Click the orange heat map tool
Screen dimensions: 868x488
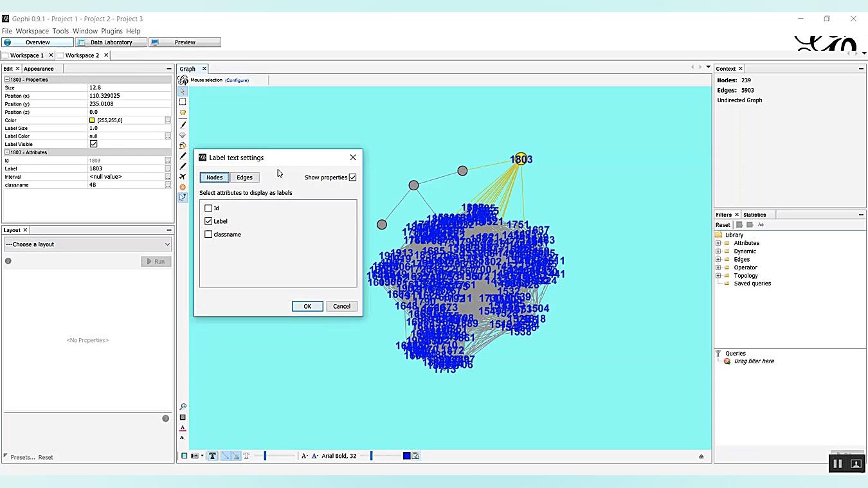click(183, 187)
